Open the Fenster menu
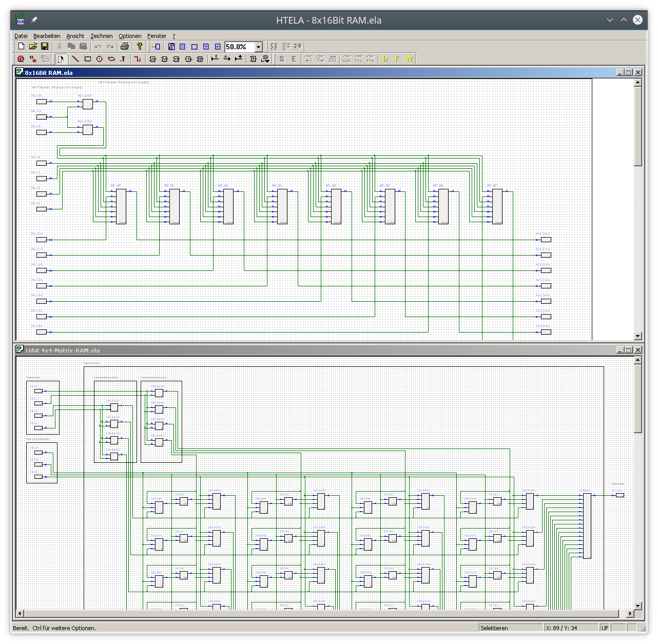The height and width of the screenshot is (644, 658). [157, 36]
